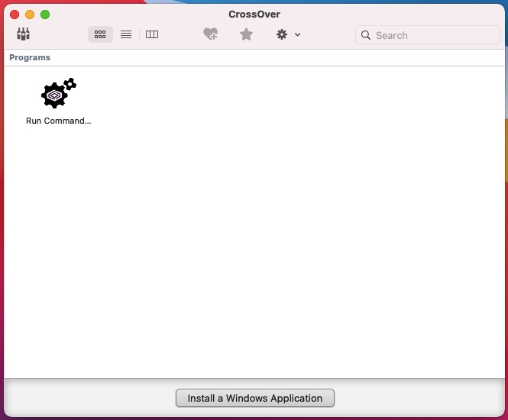Expand the gear menu dropdown arrow
The width and height of the screenshot is (508, 420).
[x=297, y=34]
